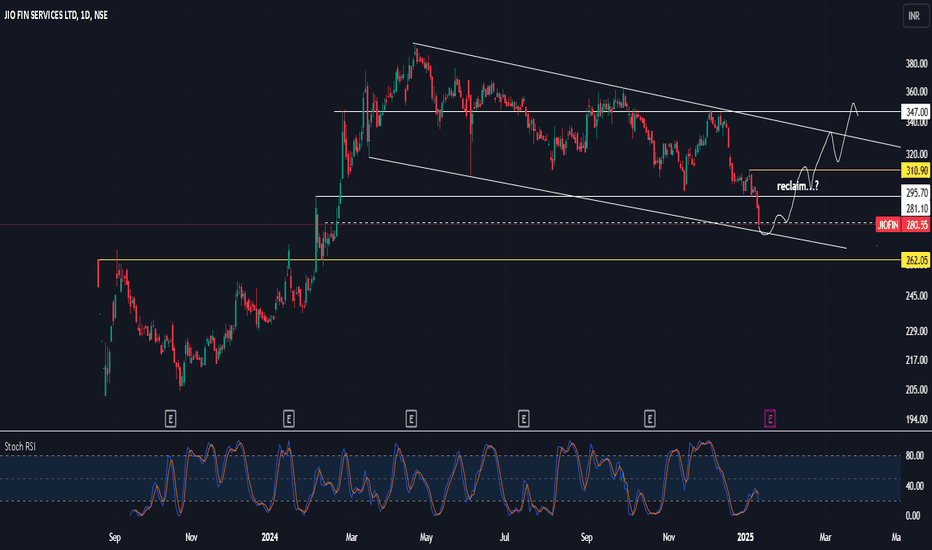Click the 320.00 price axis value

(x=916, y=154)
